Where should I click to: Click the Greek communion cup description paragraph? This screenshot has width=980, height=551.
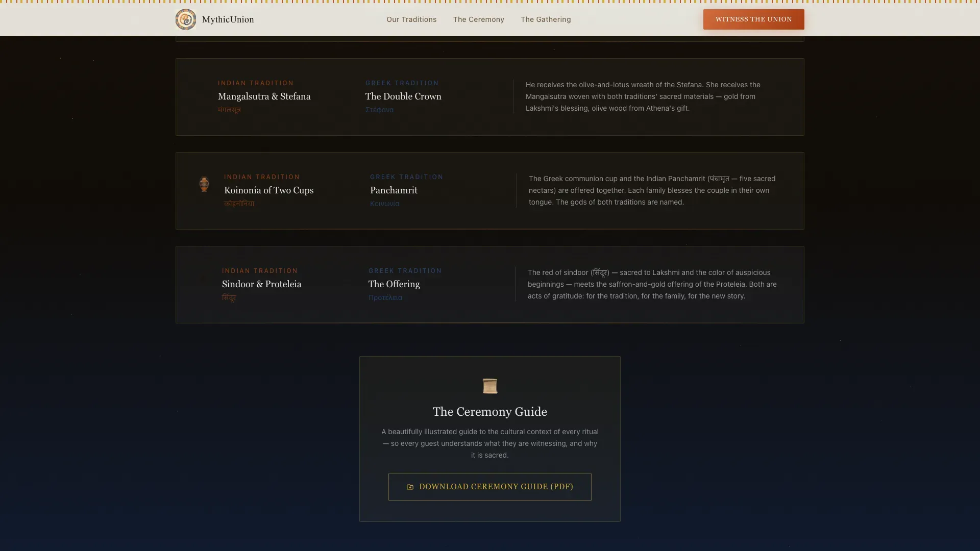(652, 190)
